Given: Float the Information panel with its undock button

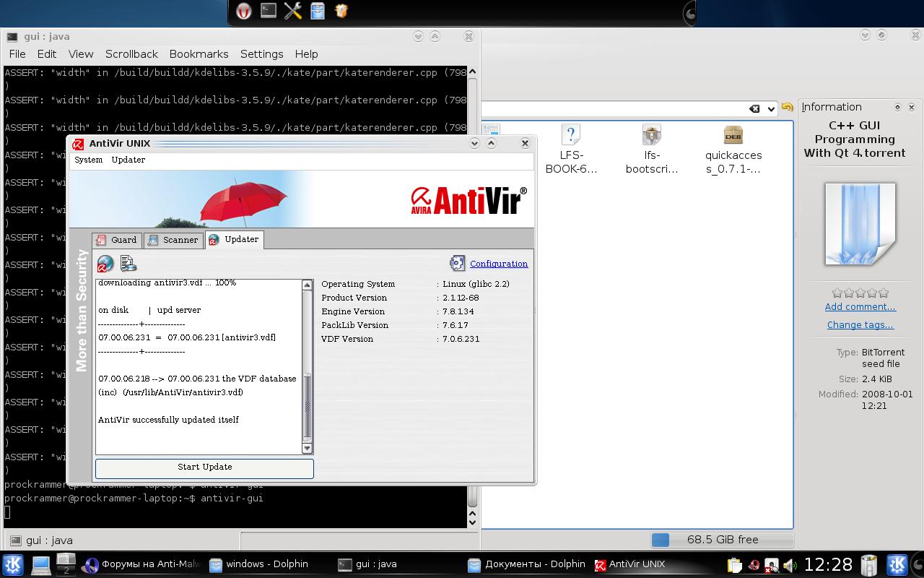Looking at the screenshot, I should tap(897, 107).
